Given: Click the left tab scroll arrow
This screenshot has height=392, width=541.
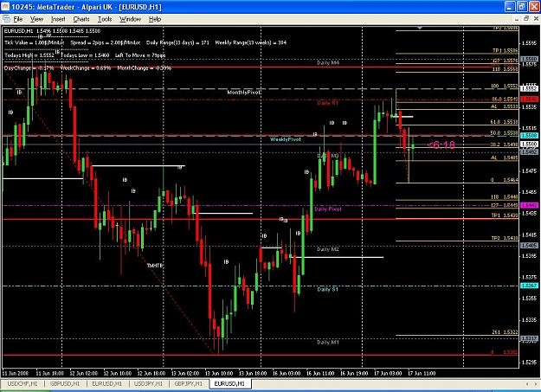Looking at the screenshot, I should pyautogui.click(x=527, y=383).
